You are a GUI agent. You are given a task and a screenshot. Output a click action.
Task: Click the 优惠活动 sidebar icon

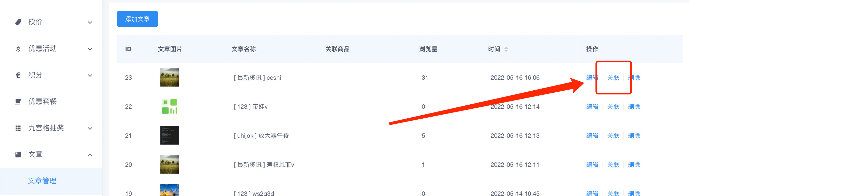18,49
